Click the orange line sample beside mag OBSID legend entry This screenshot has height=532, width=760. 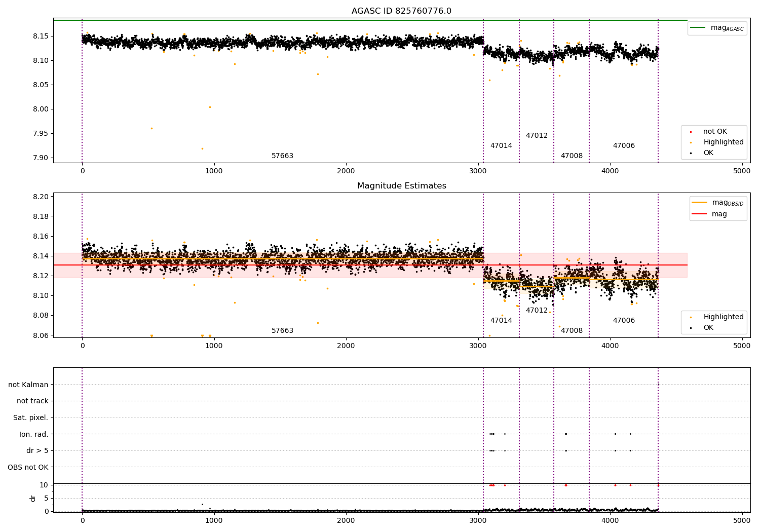(x=699, y=203)
